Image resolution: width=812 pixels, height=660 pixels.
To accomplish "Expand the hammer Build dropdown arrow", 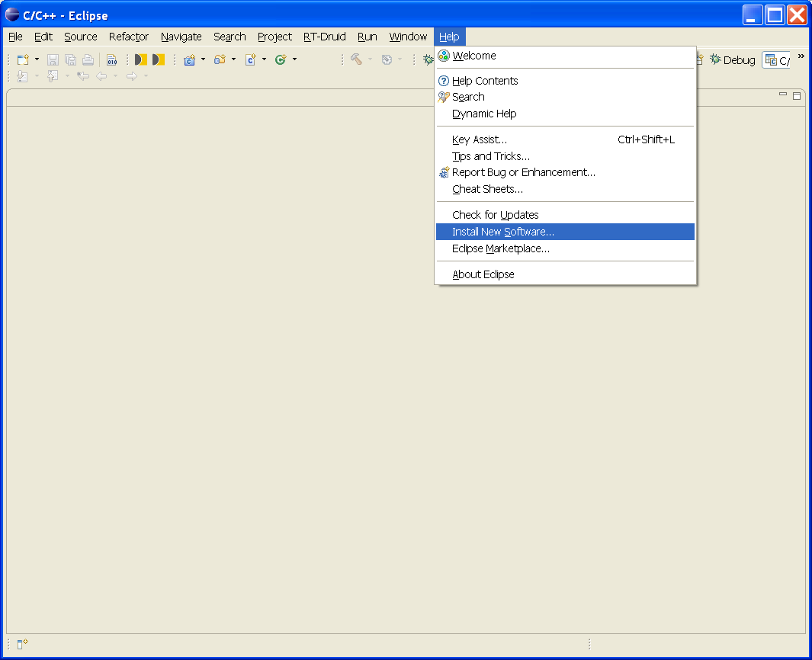I will 370,59.
